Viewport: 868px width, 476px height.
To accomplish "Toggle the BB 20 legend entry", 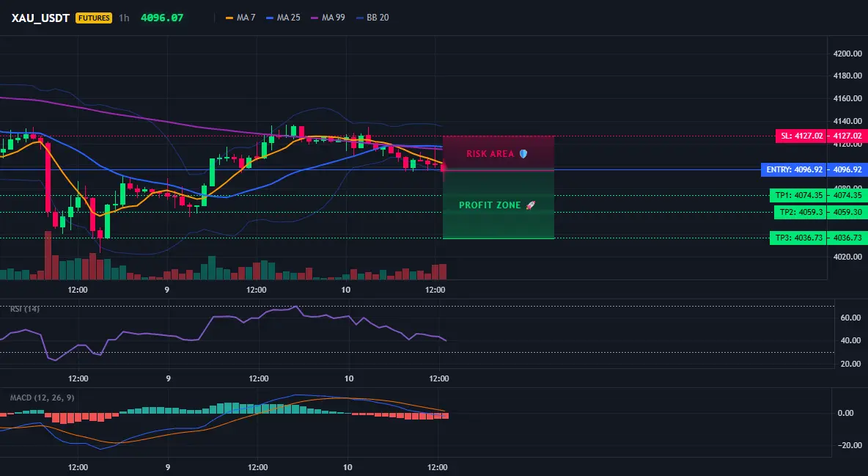I will (372, 18).
